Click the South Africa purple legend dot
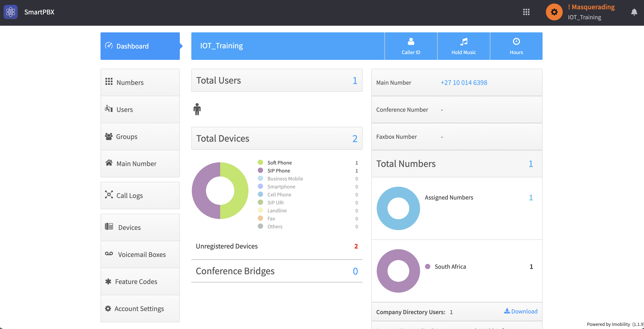The image size is (644, 329). 427,266
